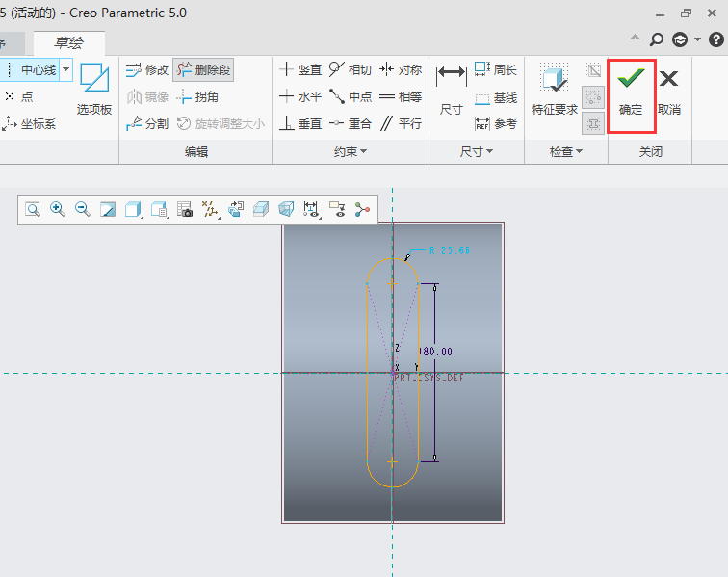This screenshot has width=728, height=577.
Task: Apply the 对称 symmetric constraint
Action: (x=401, y=69)
